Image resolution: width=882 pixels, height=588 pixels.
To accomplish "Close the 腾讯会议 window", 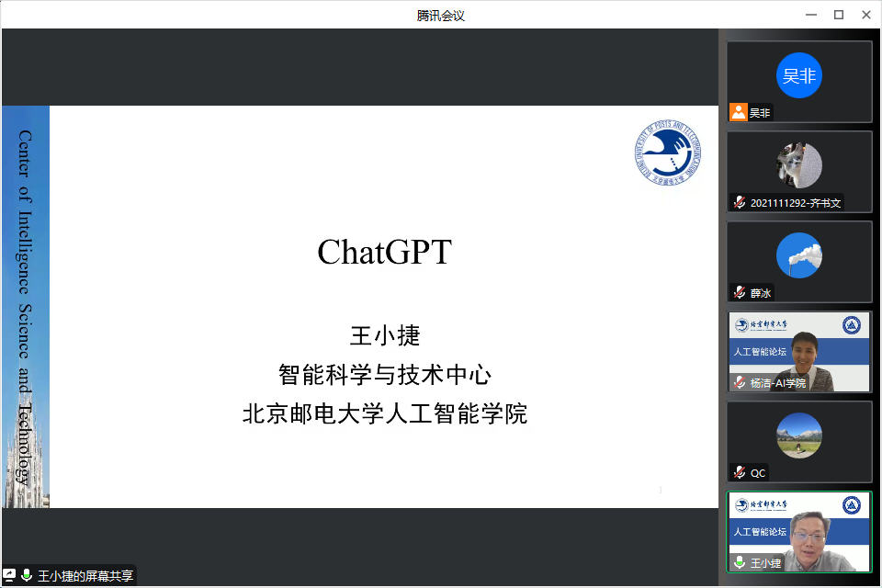I will (866, 15).
